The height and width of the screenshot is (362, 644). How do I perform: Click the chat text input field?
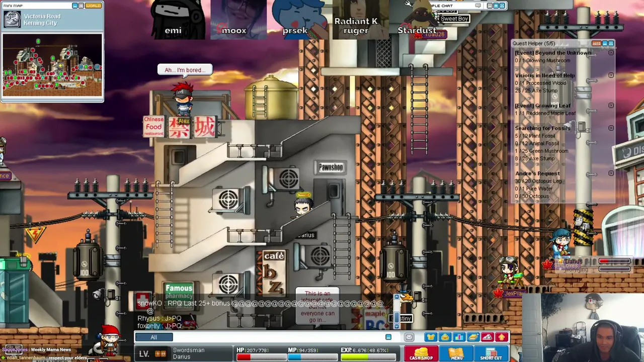click(x=279, y=337)
